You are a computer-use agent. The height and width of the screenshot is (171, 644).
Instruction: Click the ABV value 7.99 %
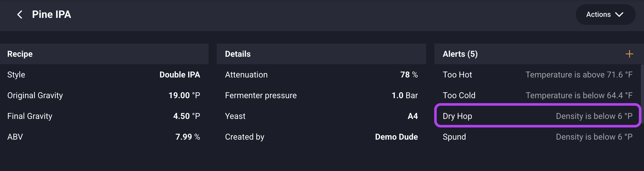(188, 137)
